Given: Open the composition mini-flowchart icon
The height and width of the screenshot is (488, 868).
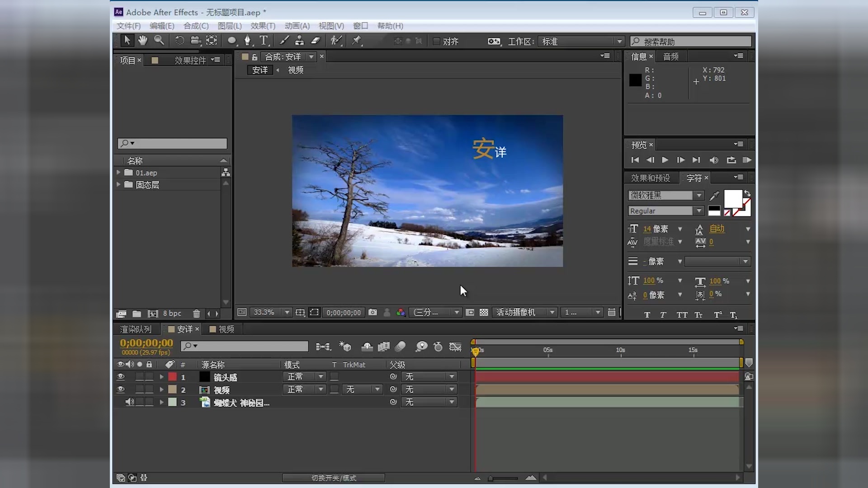Looking at the screenshot, I should click(x=323, y=347).
